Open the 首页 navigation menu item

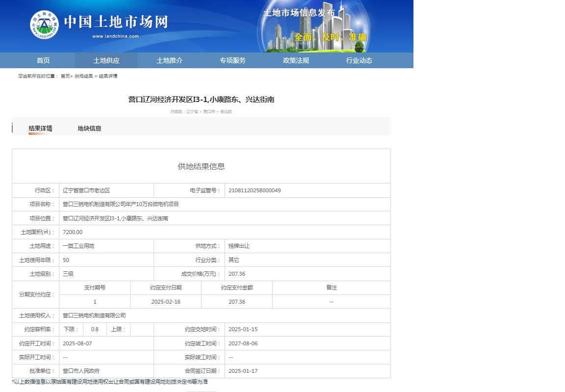coord(43,60)
